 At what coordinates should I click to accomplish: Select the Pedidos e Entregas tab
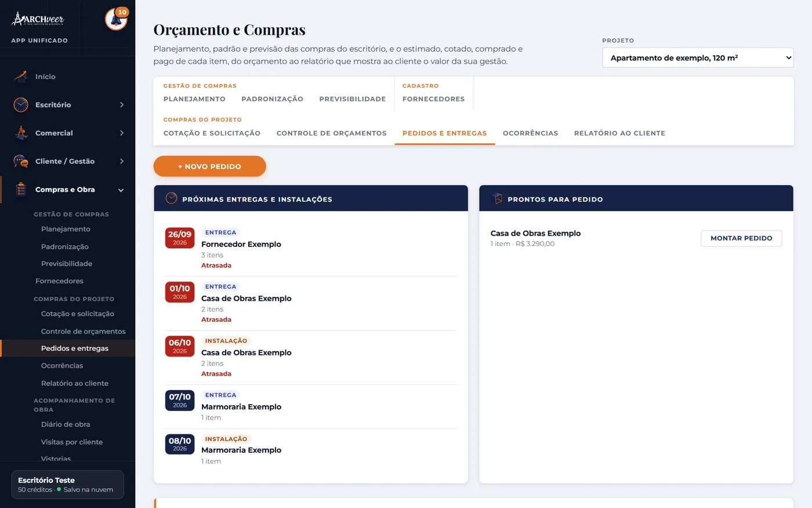tap(445, 133)
